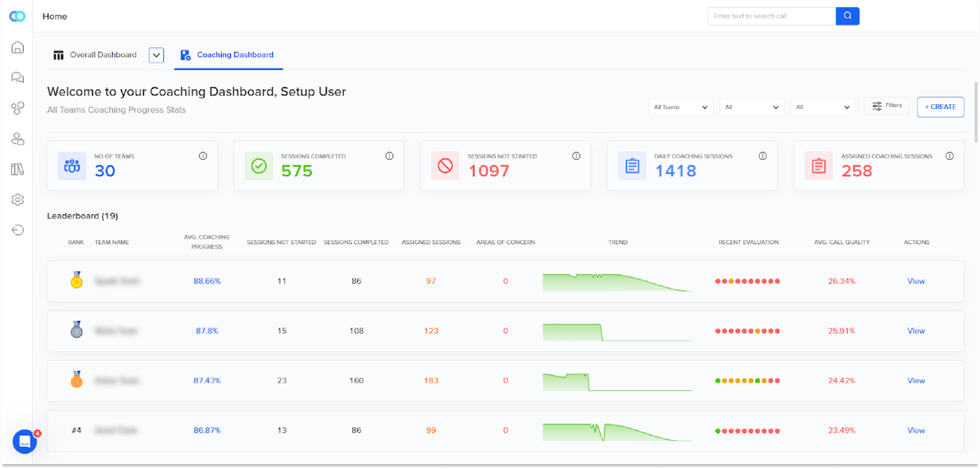Open the All Teams dropdown

point(680,107)
